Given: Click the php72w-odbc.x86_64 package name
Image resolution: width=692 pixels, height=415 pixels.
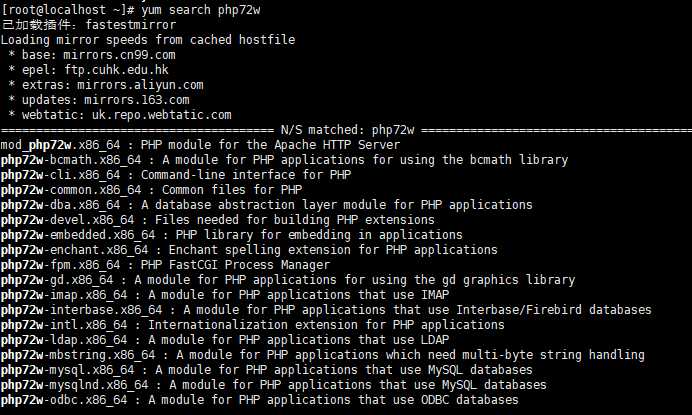Looking at the screenshot, I should point(64,400).
